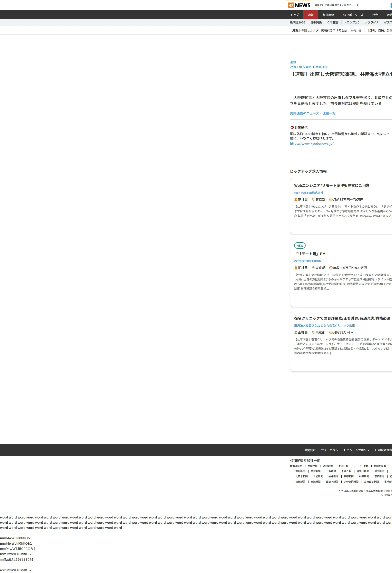The width and height of the screenshot is (392, 573).
Task: Select the 社会 navigation tab
Action: click(375, 15)
